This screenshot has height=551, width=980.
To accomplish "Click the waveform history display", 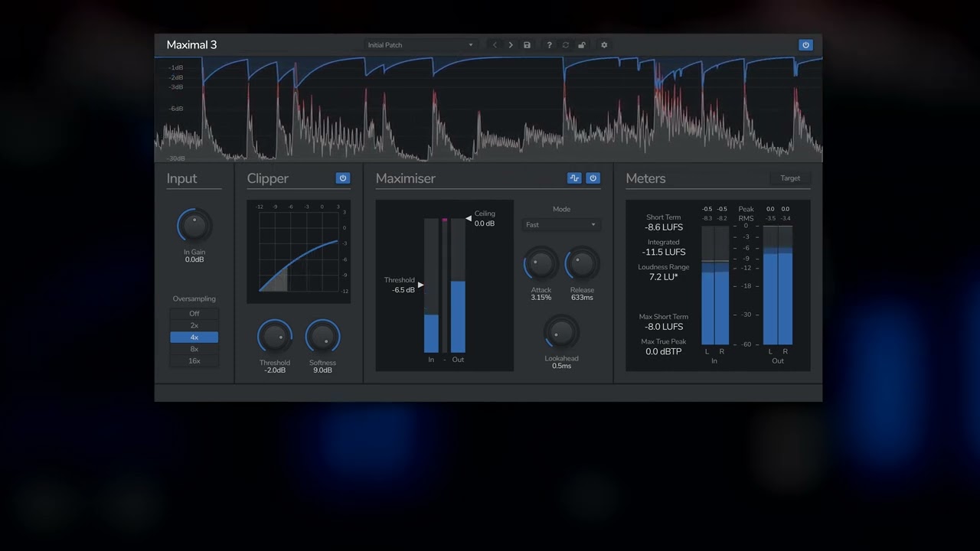I will point(488,109).
